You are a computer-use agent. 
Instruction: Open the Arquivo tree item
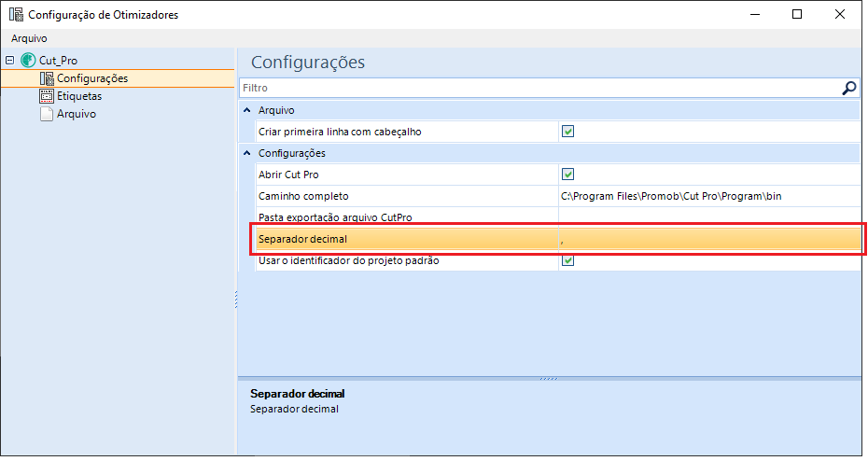click(x=77, y=114)
